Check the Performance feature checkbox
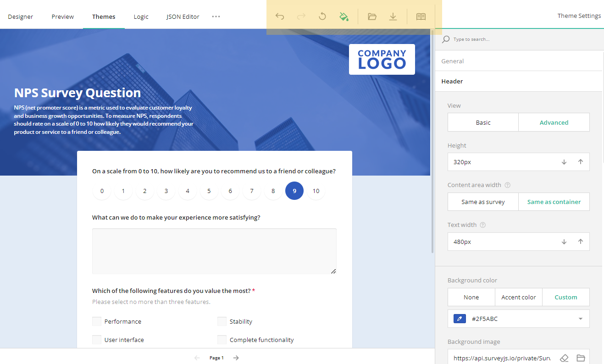 tap(96, 321)
